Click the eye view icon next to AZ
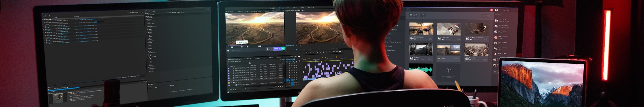 pos(489,16)
